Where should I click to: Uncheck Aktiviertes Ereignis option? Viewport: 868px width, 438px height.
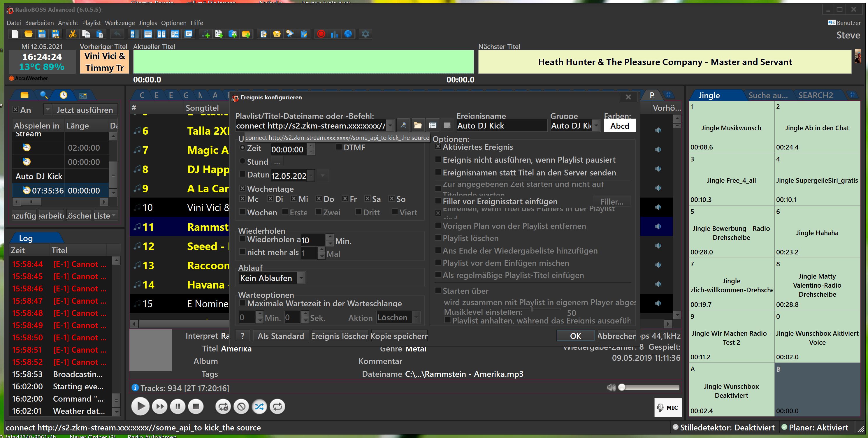point(438,147)
